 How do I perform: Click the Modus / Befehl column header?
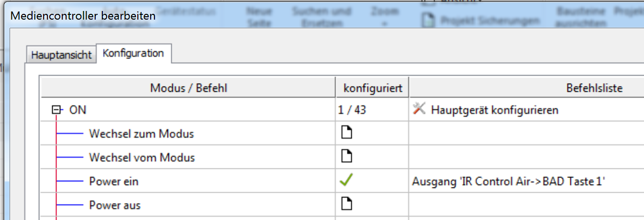pos(189,88)
